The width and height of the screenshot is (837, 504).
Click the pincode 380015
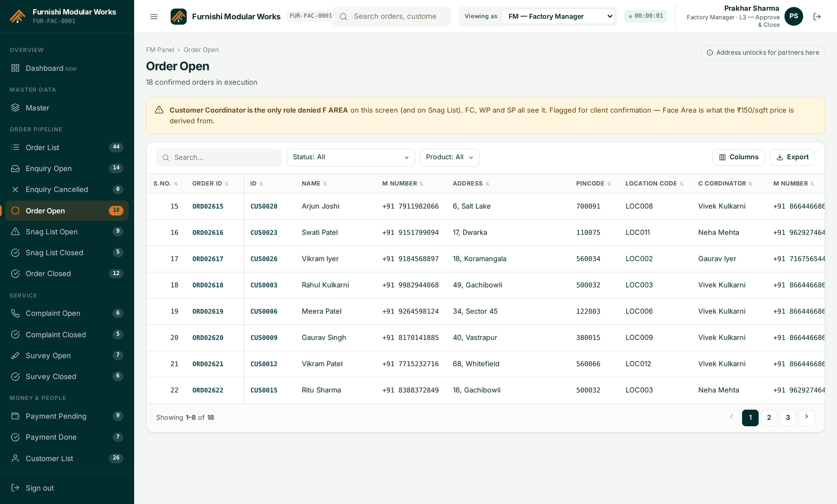pyautogui.click(x=588, y=338)
